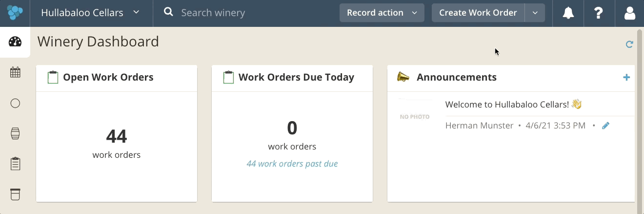Refresh the winery dashboard
Image resolution: width=644 pixels, height=214 pixels.
[x=629, y=44]
